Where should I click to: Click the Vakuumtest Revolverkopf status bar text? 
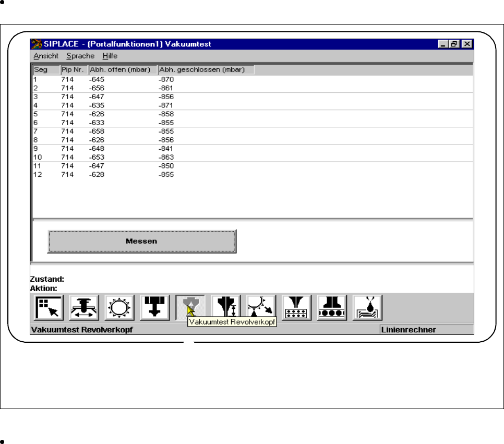coord(82,330)
